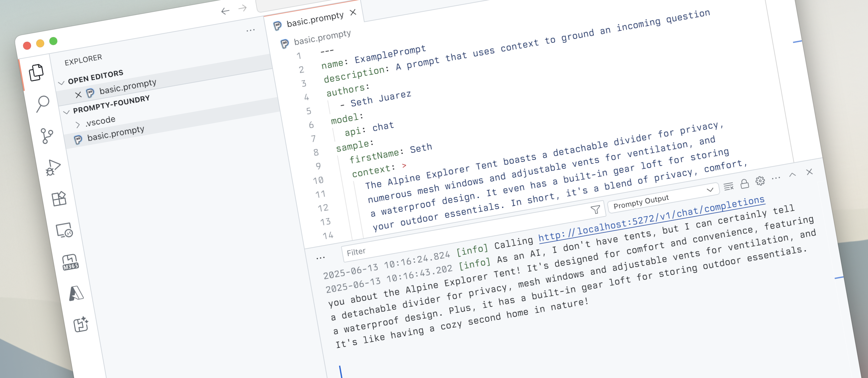Open the Azure view in the activity bar
The height and width of the screenshot is (378, 868).
point(76,294)
